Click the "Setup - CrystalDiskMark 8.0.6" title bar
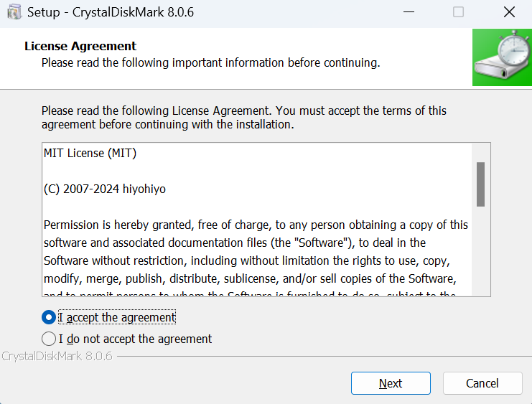Viewport: 532px width, 404px height. tap(215, 12)
